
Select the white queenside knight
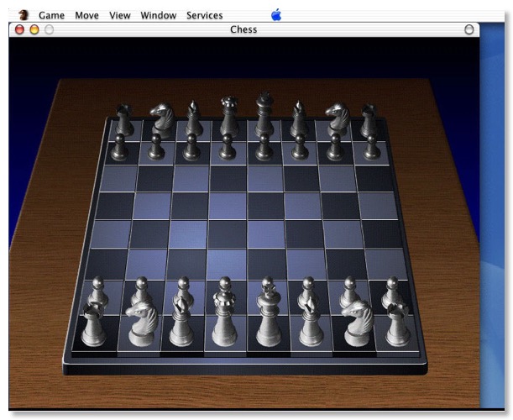tap(143, 324)
